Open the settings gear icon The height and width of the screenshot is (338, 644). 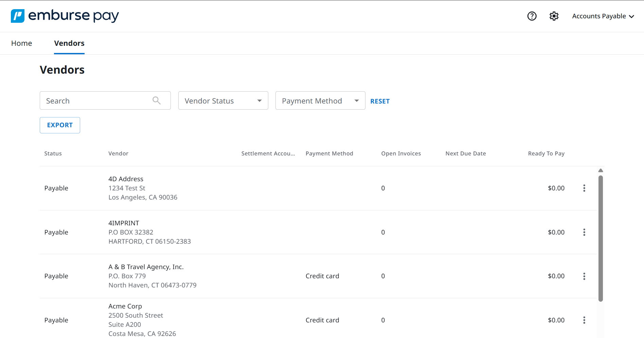(554, 16)
